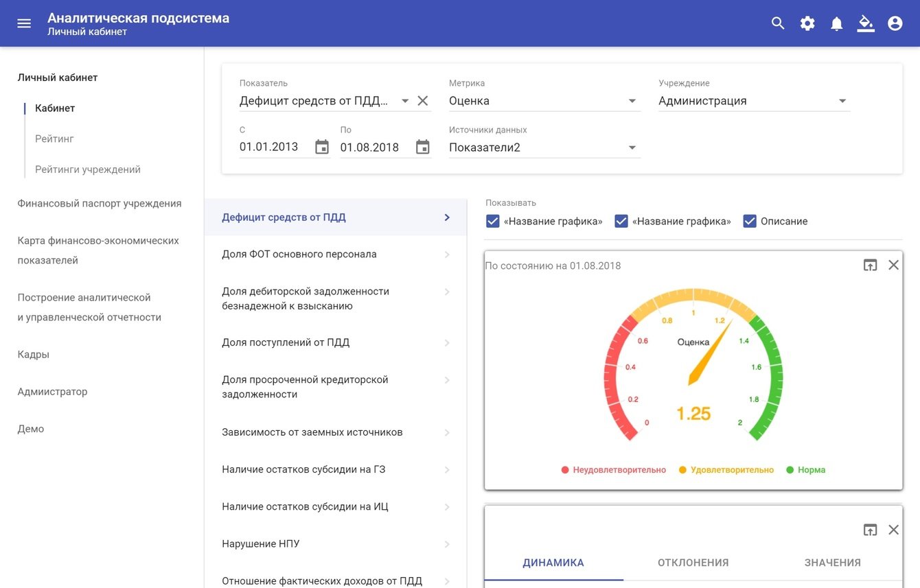Clear the Показатель field with X icon
Viewport: 920px width, 588px height.
[423, 101]
